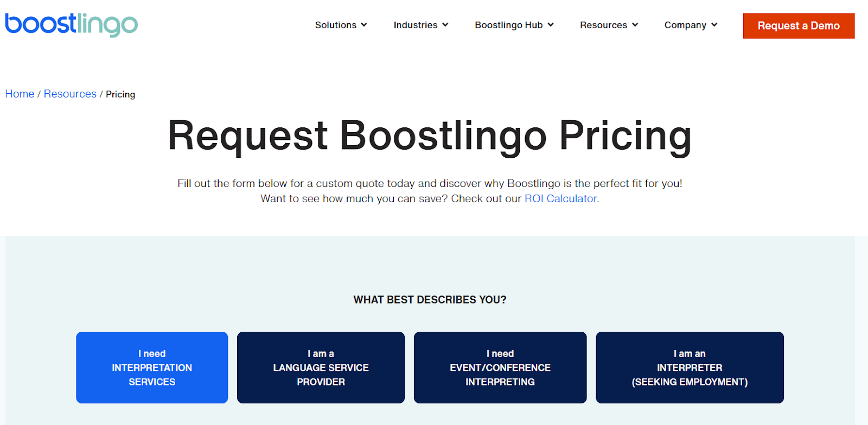The height and width of the screenshot is (425, 868).
Task: Click the Boostlingo logo
Action: 71,24
